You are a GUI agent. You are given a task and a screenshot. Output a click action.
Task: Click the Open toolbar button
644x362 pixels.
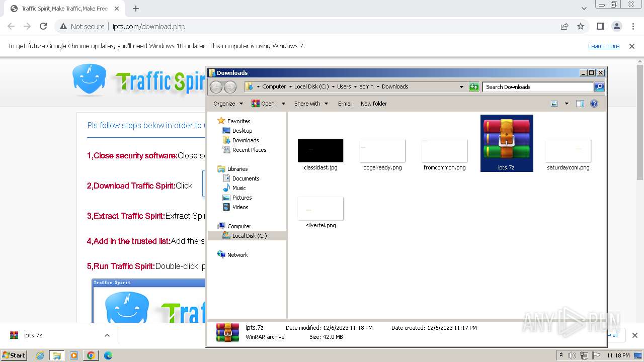(x=263, y=104)
